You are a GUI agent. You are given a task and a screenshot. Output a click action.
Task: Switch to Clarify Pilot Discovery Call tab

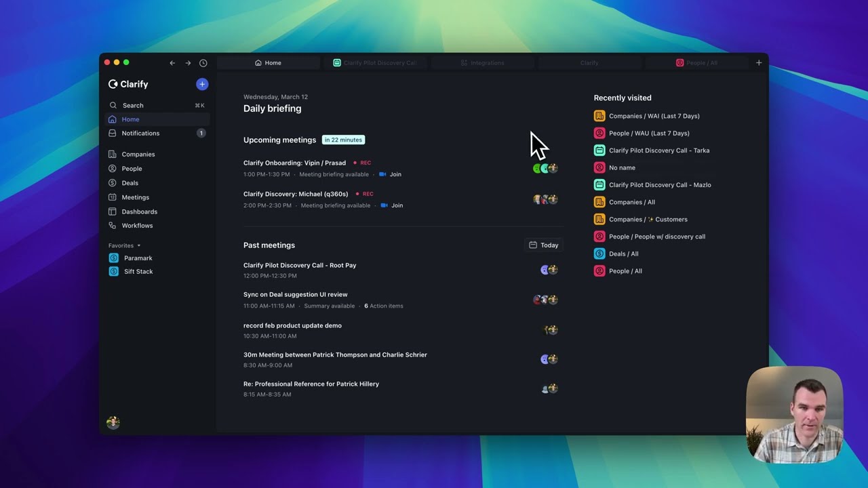(x=375, y=63)
